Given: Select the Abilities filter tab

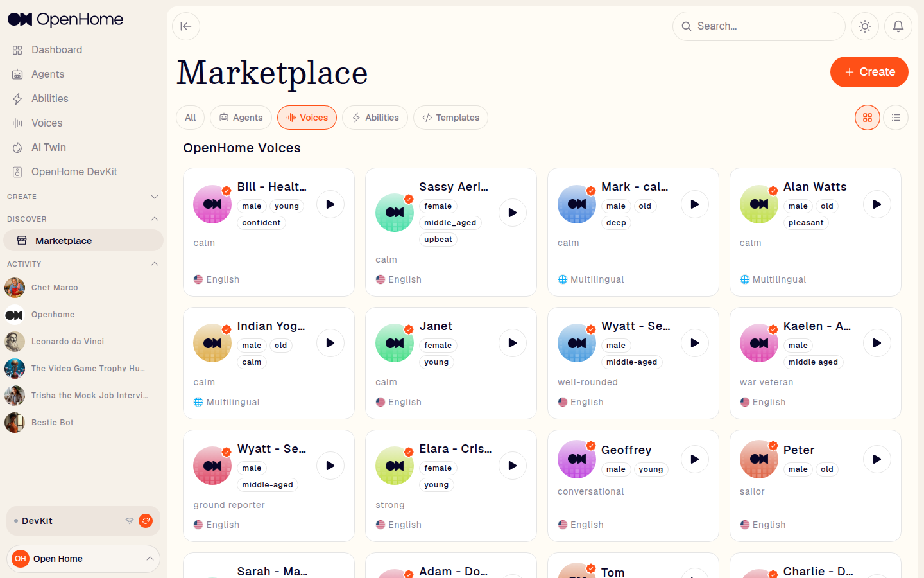Looking at the screenshot, I should pos(375,118).
